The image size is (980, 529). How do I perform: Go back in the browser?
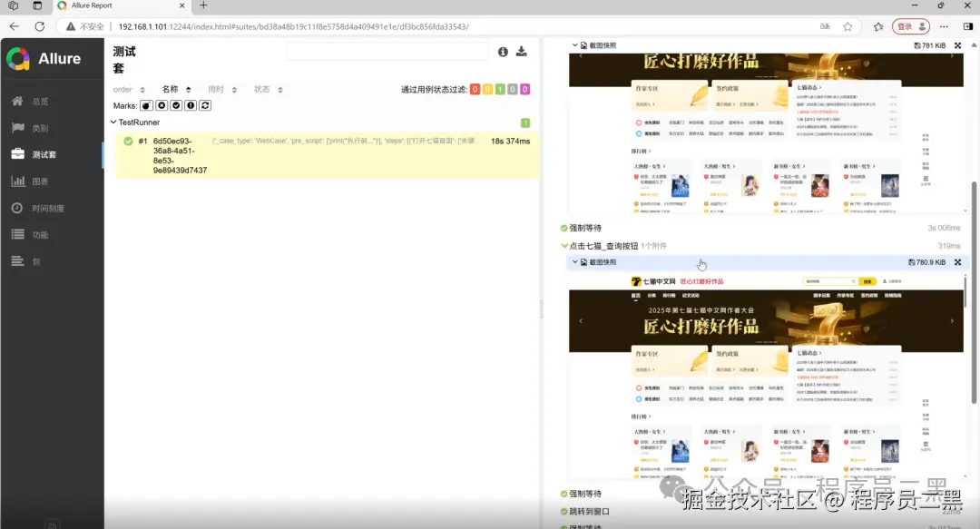(x=15, y=26)
